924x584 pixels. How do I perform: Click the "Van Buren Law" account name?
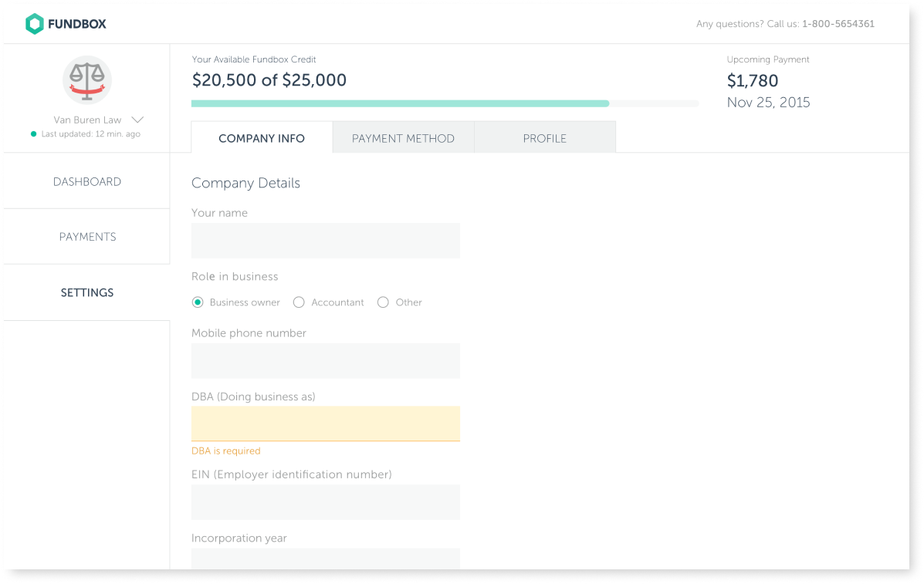click(x=87, y=120)
